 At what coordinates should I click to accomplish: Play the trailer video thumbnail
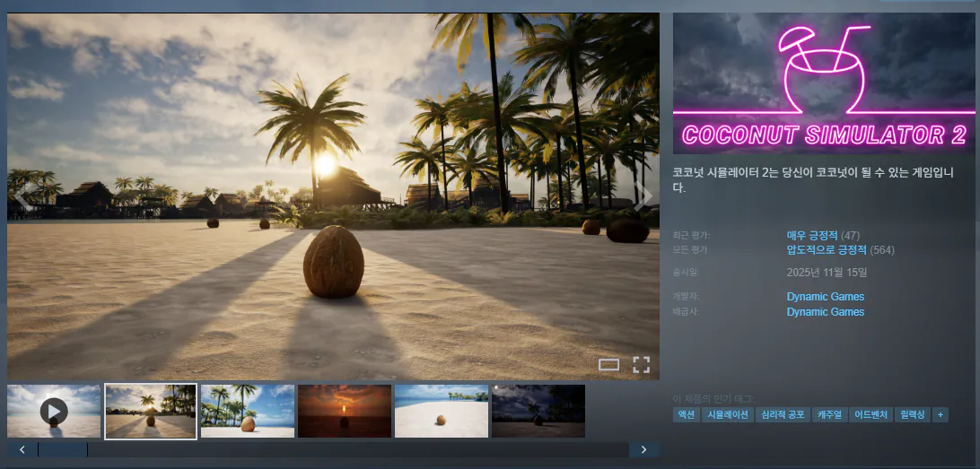coord(54,411)
